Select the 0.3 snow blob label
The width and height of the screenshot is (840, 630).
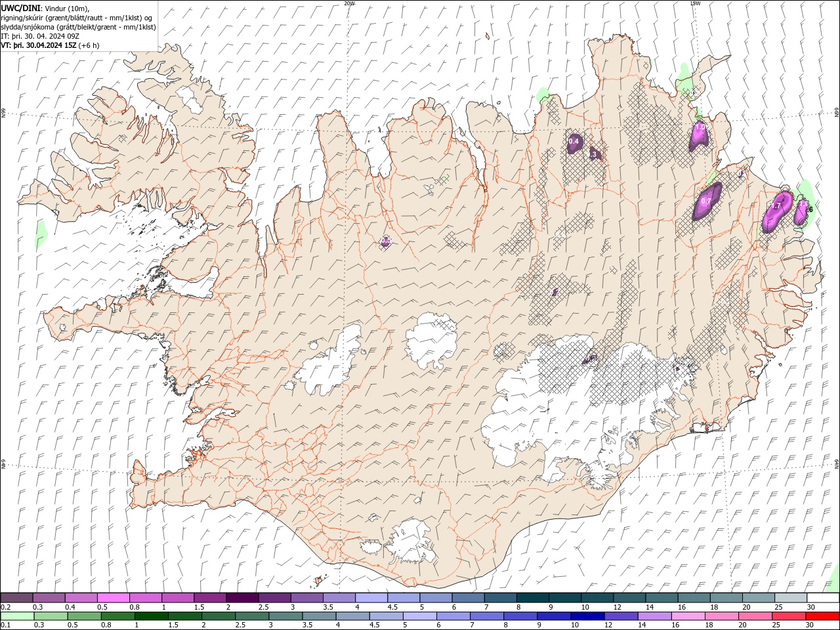pyautogui.click(x=593, y=155)
